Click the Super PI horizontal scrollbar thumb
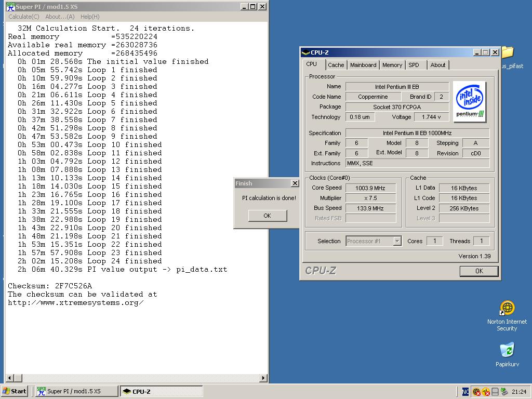 [18, 378]
